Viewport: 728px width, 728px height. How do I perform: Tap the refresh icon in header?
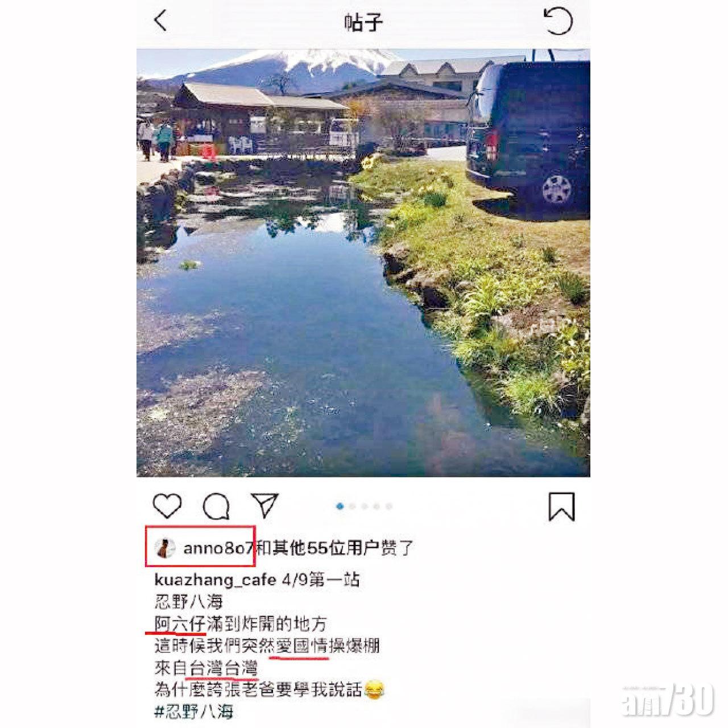coord(558,21)
